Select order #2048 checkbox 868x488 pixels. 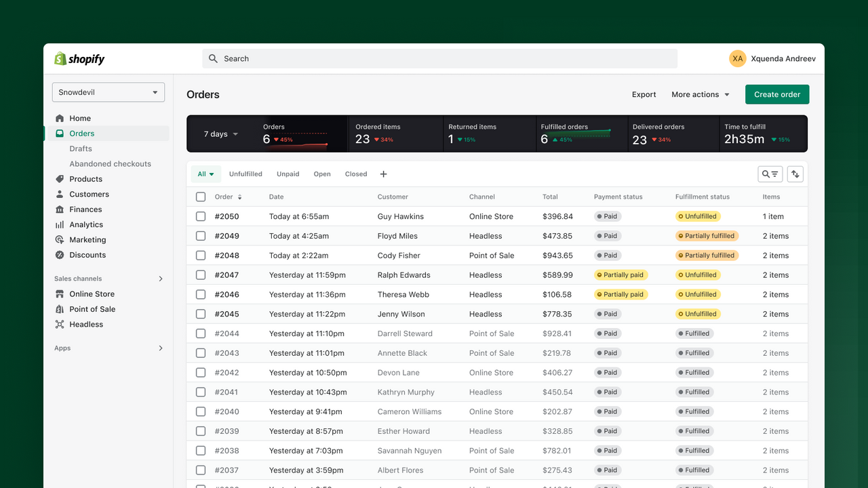pyautogui.click(x=201, y=256)
